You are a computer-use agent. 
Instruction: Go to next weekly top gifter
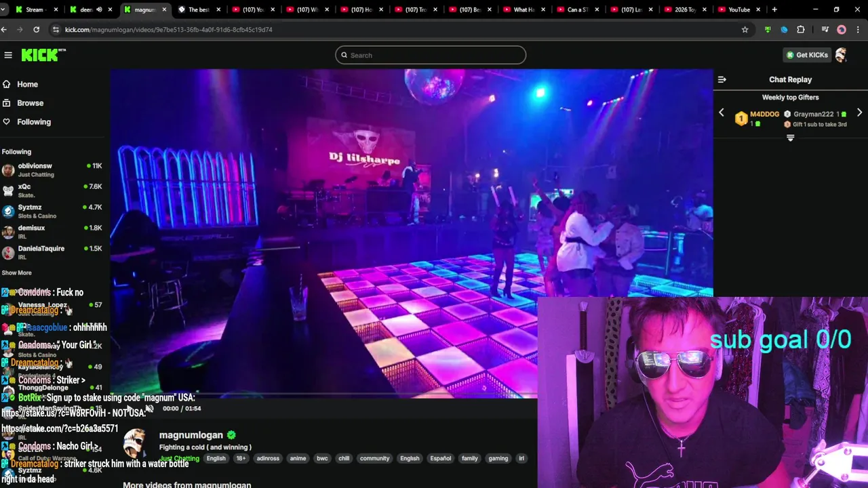[x=859, y=113]
